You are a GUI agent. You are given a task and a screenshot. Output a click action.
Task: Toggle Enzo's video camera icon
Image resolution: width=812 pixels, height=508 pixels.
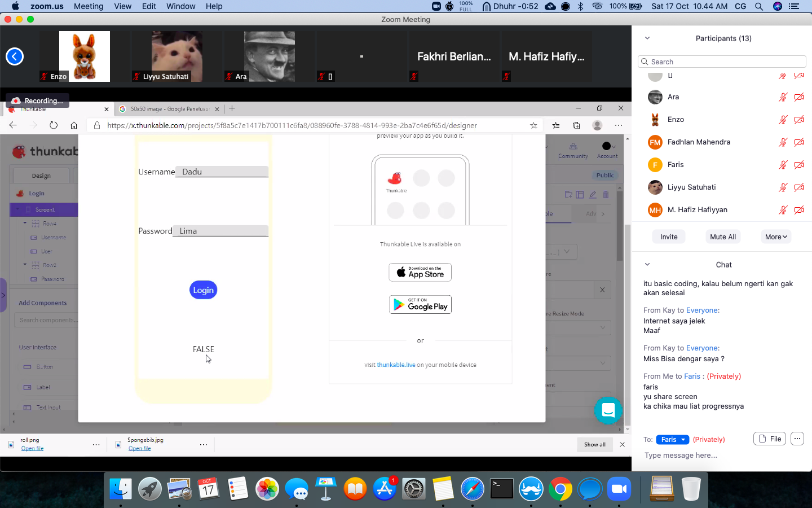coord(799,120)
